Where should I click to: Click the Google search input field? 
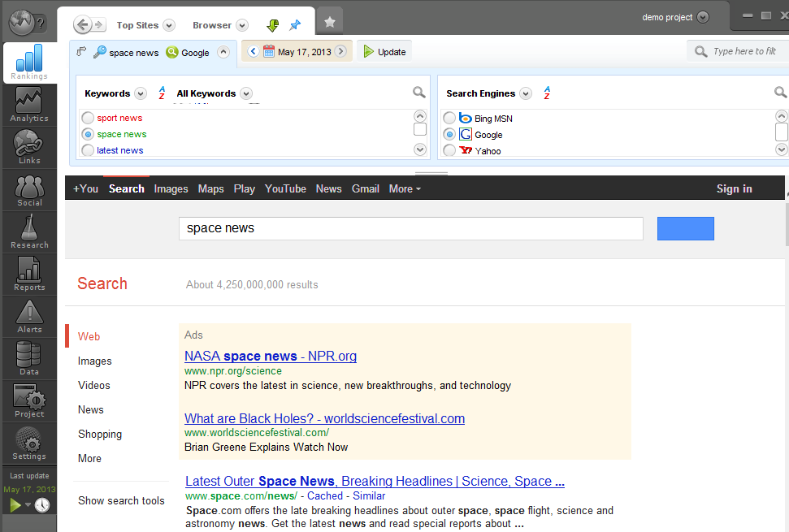point(411,228)
